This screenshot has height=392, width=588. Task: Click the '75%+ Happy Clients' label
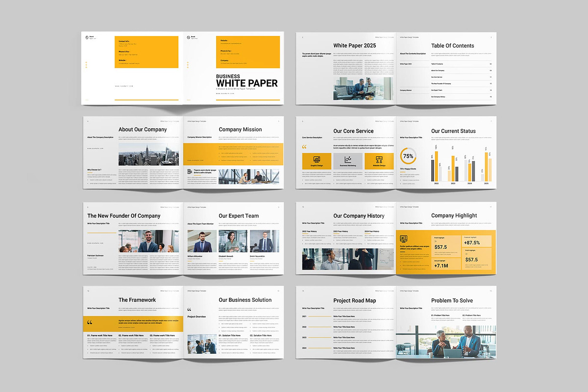[409, 169]
